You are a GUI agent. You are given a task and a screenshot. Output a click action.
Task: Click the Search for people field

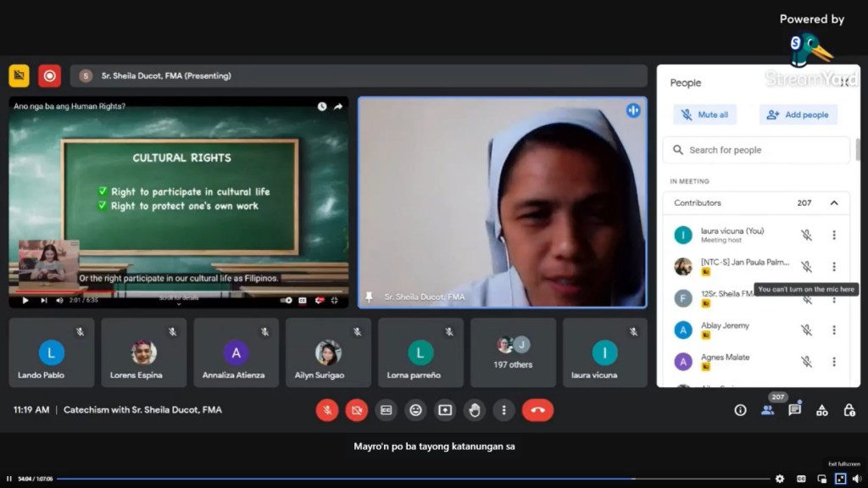click(x=756, y=150)
